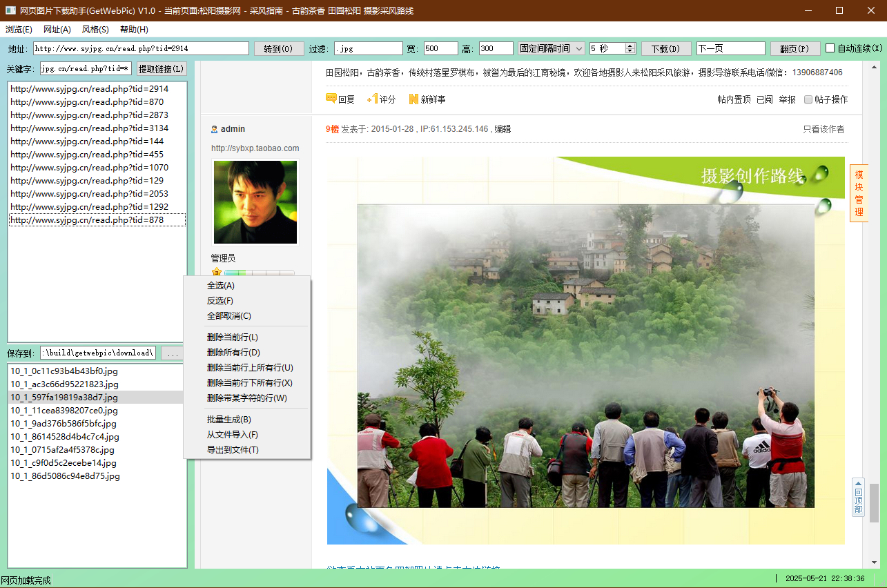
Task: Select URL ending tid=1070
Action: [97, 168]
